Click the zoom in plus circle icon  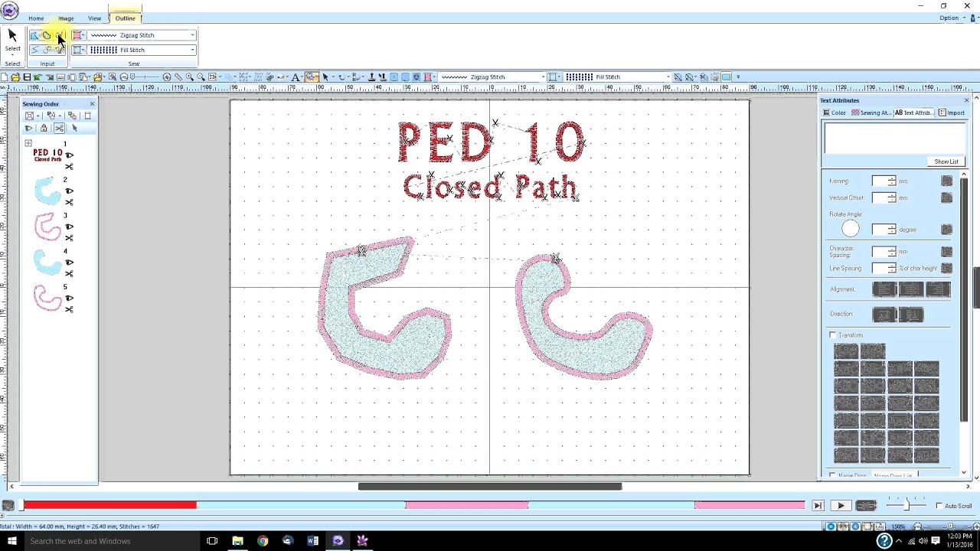pyautogui.click(x=167, y=77)
